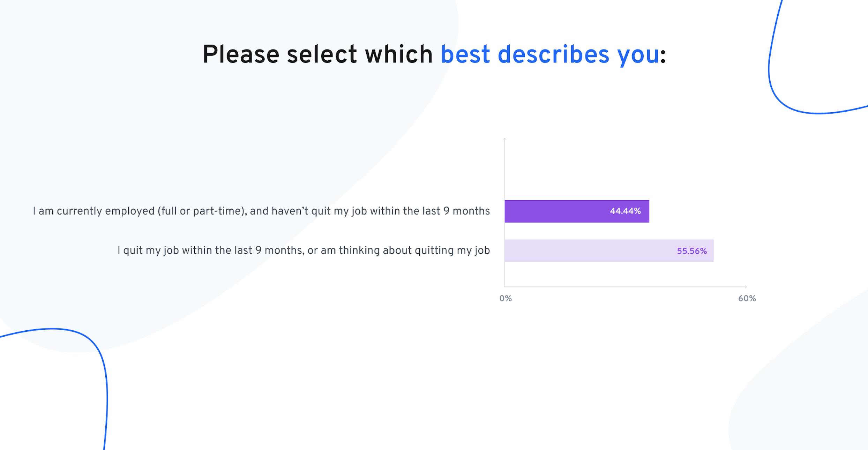
Task: Click the arrow tip ending the horizontal axis
Action: pos(746,287)
